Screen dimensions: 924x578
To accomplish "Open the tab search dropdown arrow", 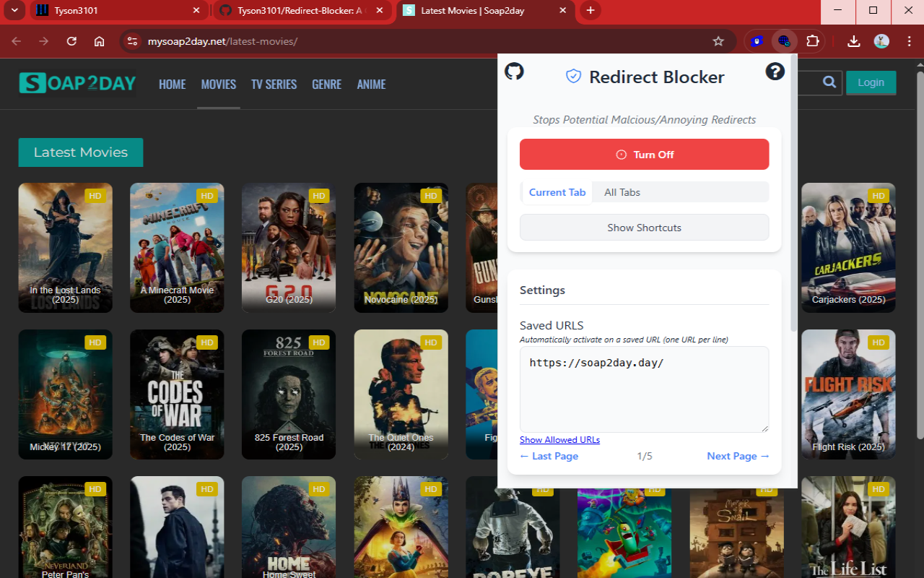I will (x=14, y=10).
